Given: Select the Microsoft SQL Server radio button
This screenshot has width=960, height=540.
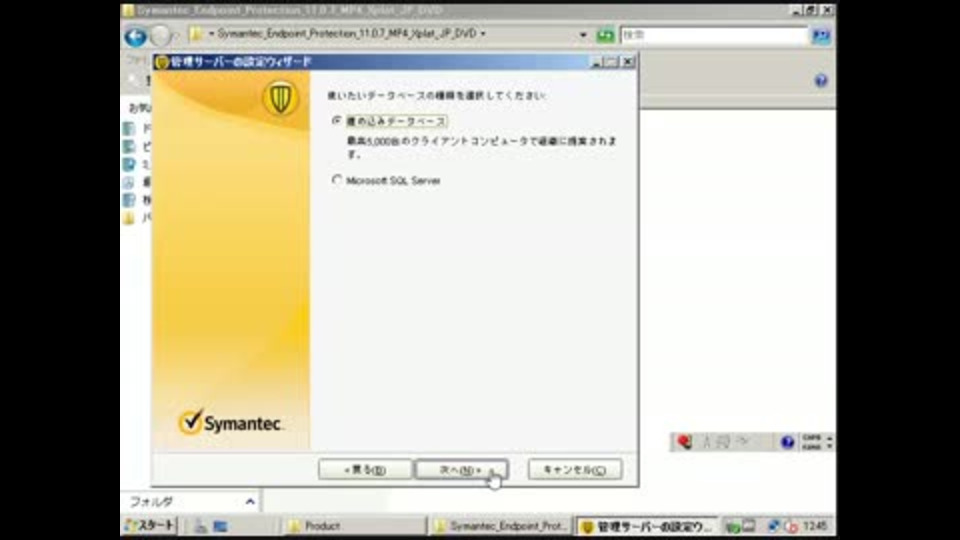Looking at the screenshot, I should (x=337, y=180).
